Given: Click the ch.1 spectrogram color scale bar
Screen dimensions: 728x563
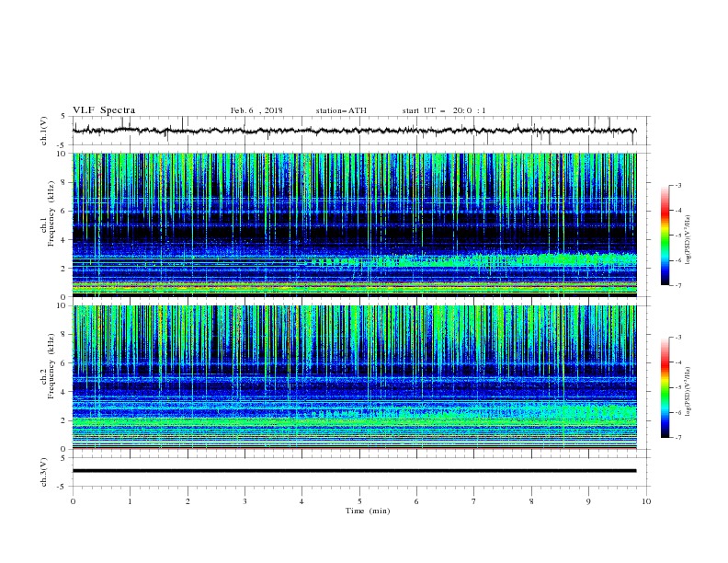Looking at the screenshot, I should pyautogui.click(x=665, y=236).
